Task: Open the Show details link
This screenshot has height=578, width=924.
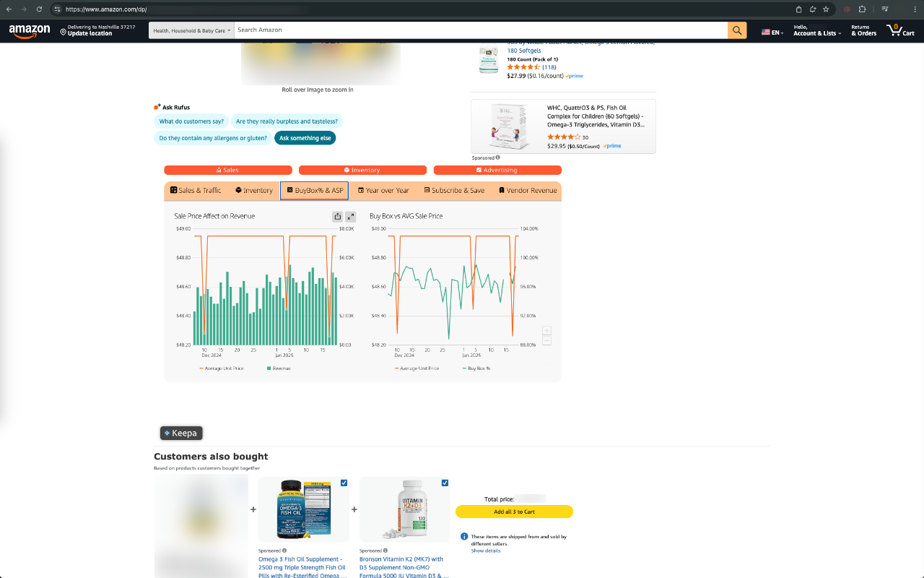Action: pos(487,550)
